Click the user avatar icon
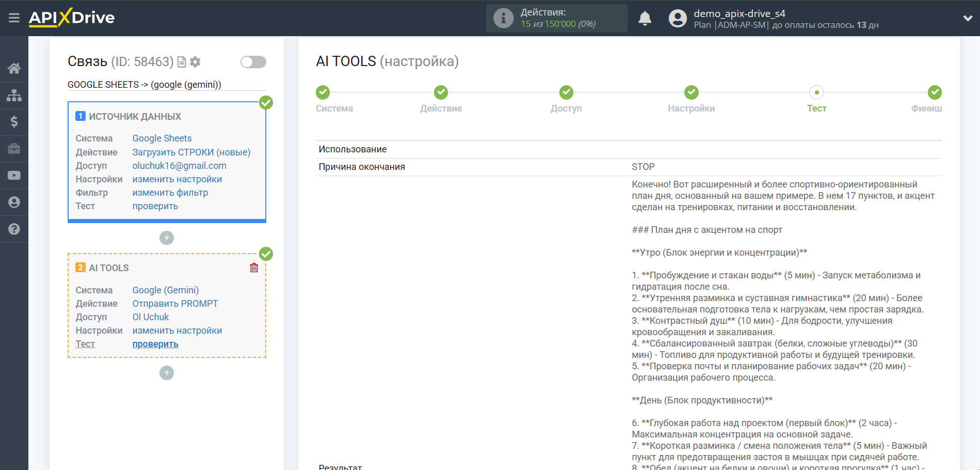The height and width of the screenshot is (470, 980). (x=678, y=19)
